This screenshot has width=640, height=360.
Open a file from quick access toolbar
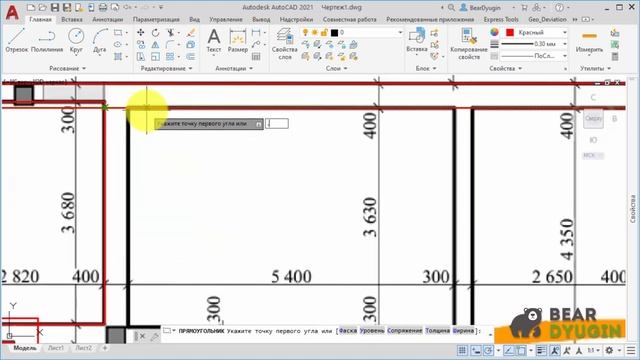pos(42,7)
